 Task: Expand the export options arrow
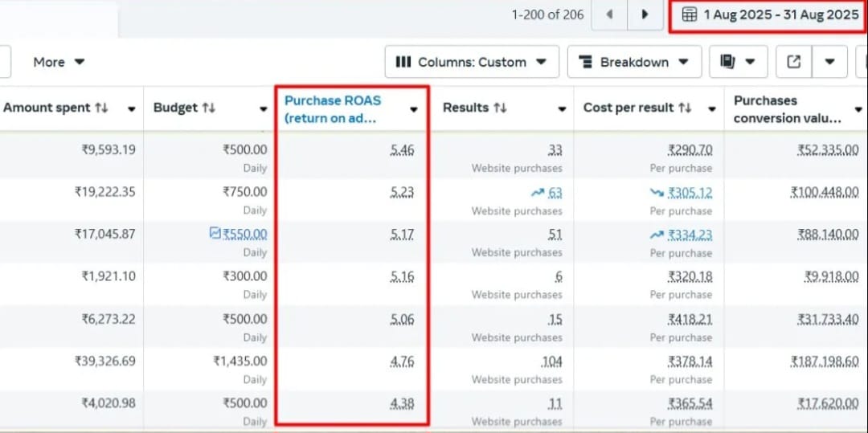(x=830, y=62)
